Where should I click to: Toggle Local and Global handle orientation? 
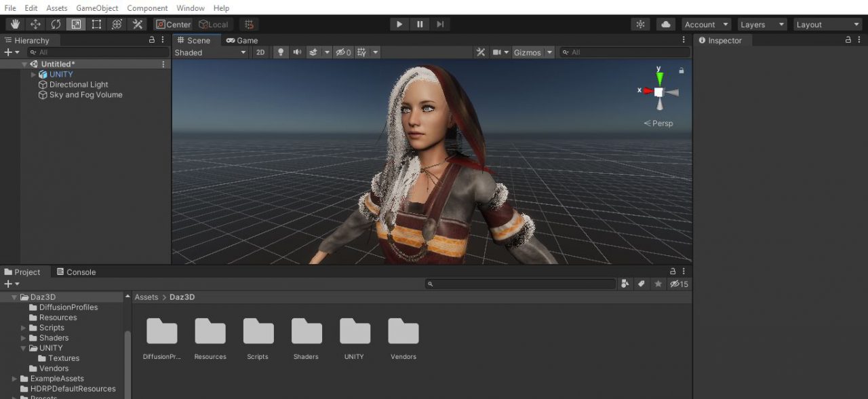pos(214,24)
